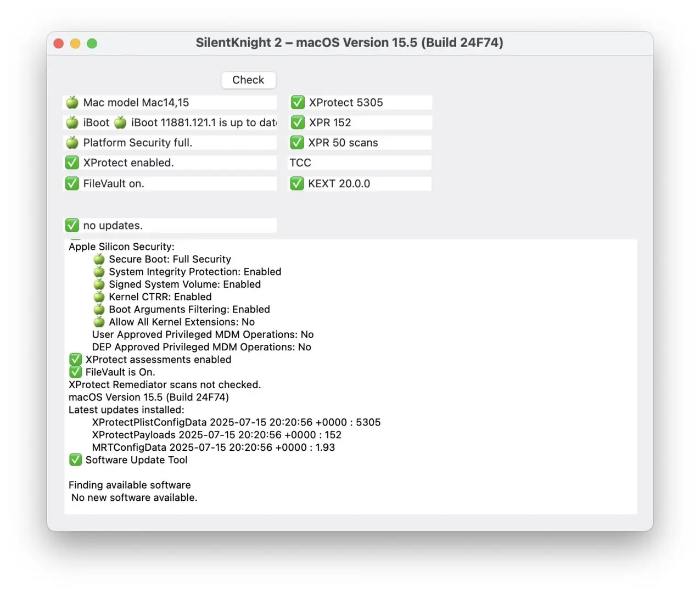Select the XPR 50 scans text
This screenshot has height=593, width=700.
tap(343, 143)
